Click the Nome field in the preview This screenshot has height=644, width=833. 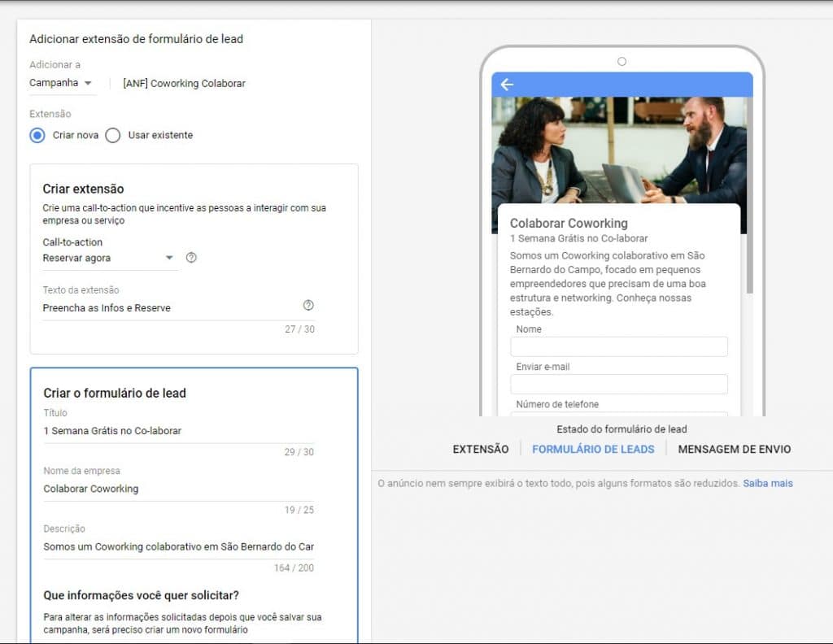(x=619, y=346)
